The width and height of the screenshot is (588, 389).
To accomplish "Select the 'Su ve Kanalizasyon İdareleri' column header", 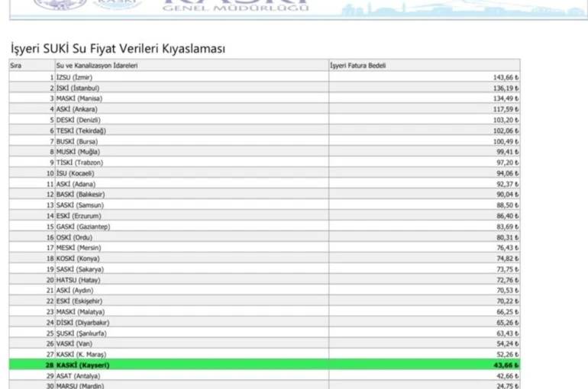I will (97, 66).
